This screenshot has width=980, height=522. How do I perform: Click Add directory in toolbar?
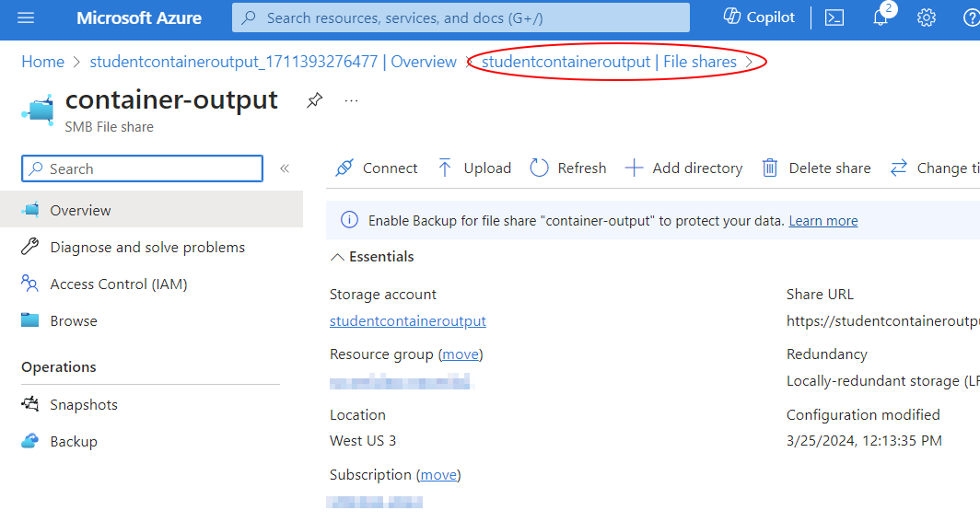coord(683,168)
